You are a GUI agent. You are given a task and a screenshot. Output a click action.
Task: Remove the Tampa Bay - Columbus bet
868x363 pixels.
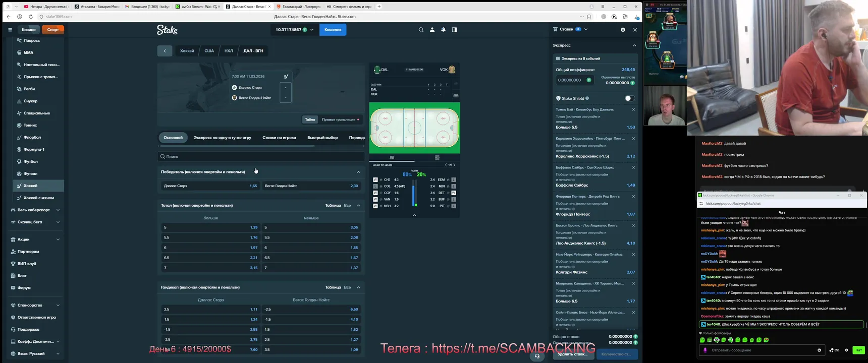coord(633,109)
